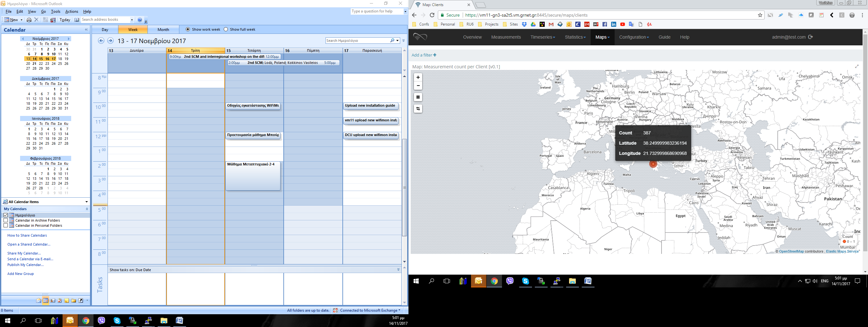868x327 pixels.
Task: Click Today button in Outlook toolbar
Action: [x=65, y=20]
